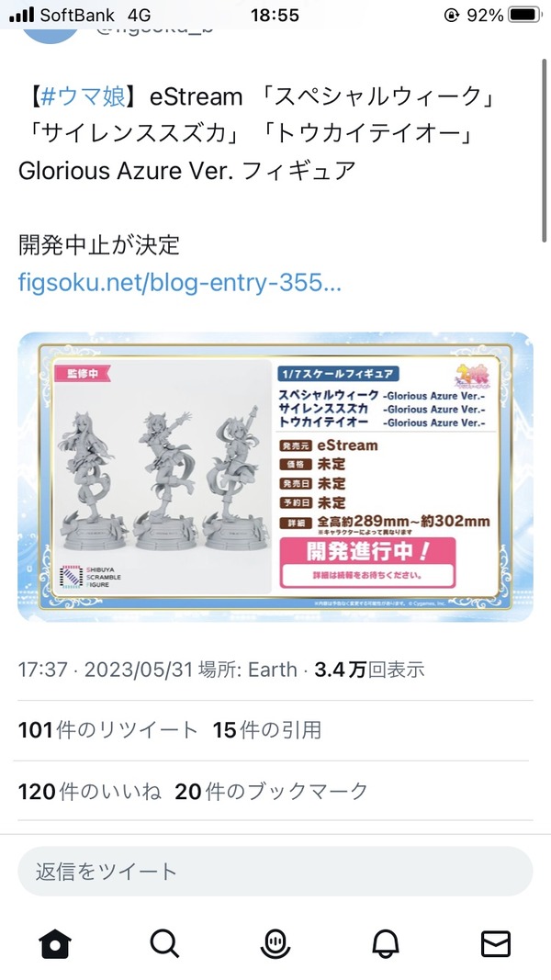Image resolution: width=551 pixels, height=980 pixels.
Task: Tap the #ウマ娘 hashtag
Action: coord(83,96)
